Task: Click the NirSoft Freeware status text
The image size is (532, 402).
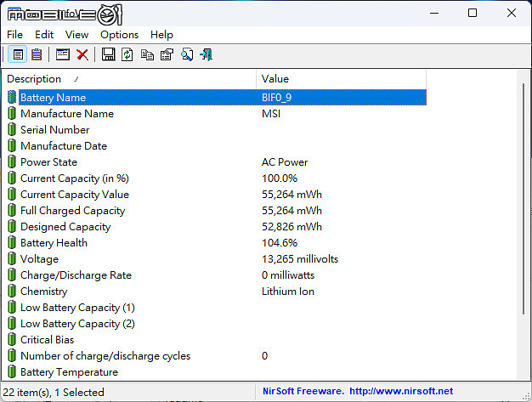Action: coord(303,391)
